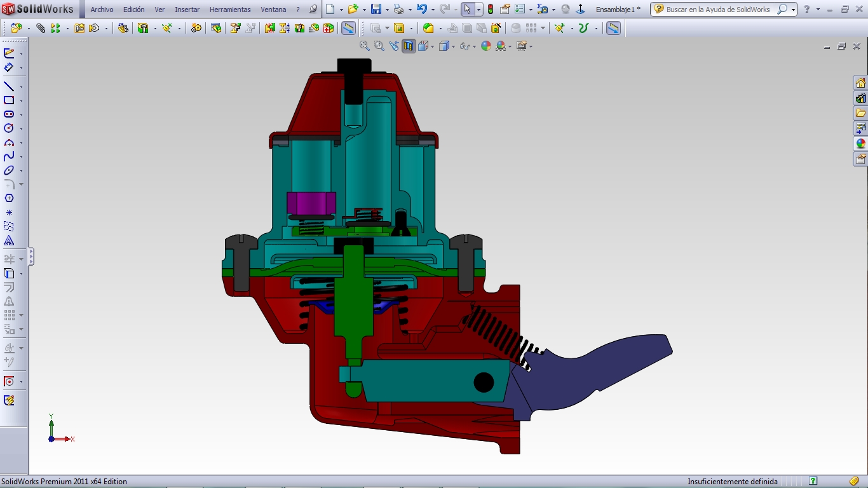Click the Rebuild traffic light icon
This screenshot has width=868, height=488.
[491, 9]
